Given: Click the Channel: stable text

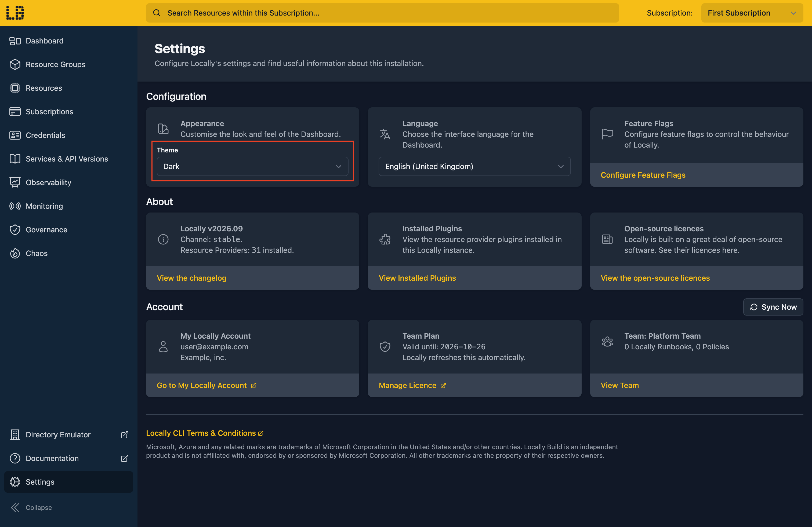Looking at the screenshot, I should coord(211,239).
